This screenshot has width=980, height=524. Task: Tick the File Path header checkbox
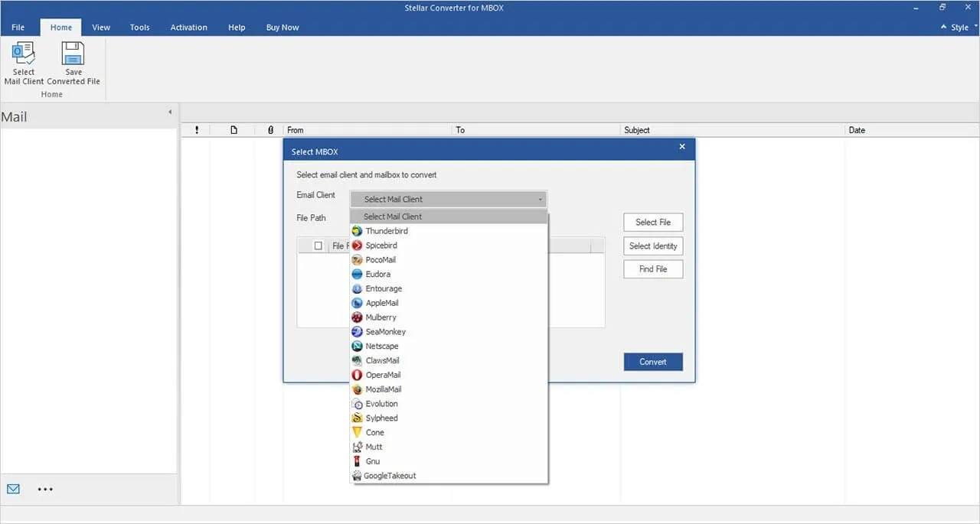click(317, 246)
